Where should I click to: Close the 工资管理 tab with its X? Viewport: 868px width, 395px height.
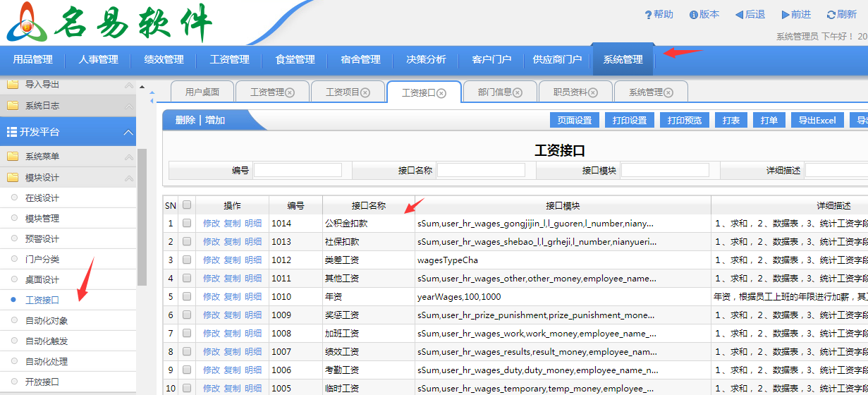point(289,92)
